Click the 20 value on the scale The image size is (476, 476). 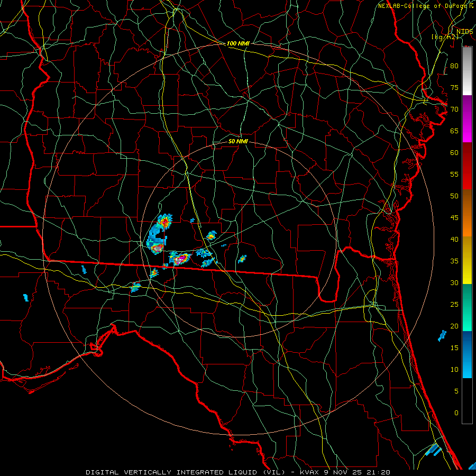click(454, 326)
